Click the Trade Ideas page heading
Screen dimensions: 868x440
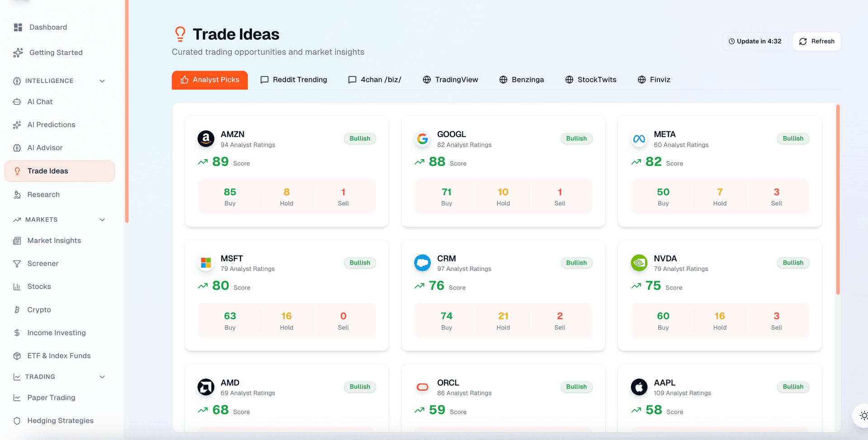pyautogui.click(x=236, y=34)
